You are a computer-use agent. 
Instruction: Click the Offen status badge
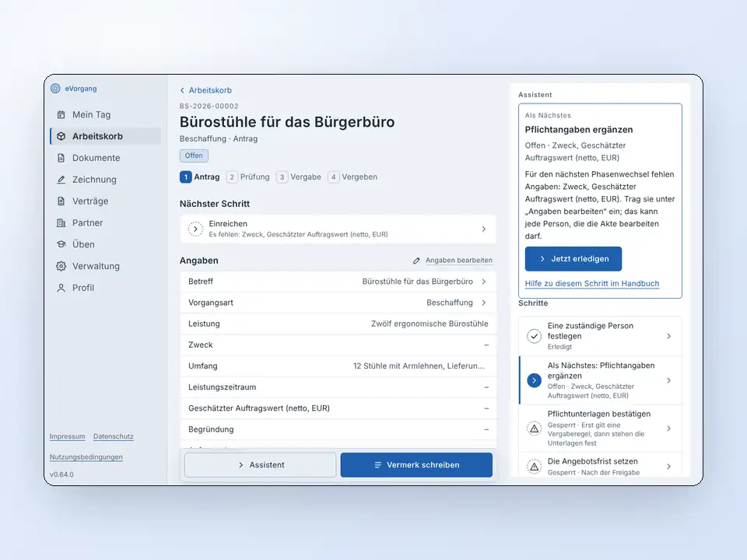tap(194, 156)
